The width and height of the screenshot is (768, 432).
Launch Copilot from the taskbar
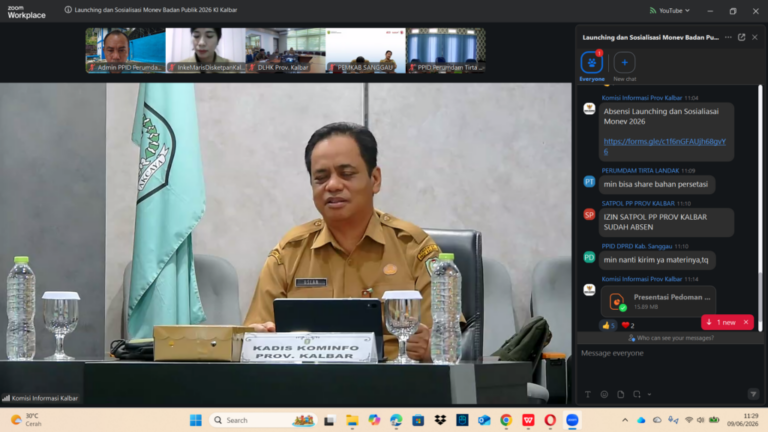coord(374,420)
